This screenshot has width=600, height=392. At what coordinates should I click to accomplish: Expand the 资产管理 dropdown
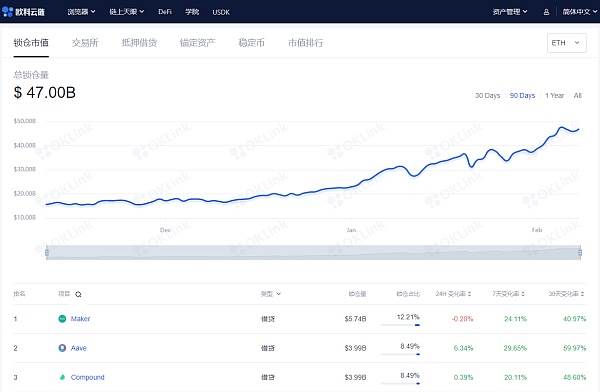(510, 12)
